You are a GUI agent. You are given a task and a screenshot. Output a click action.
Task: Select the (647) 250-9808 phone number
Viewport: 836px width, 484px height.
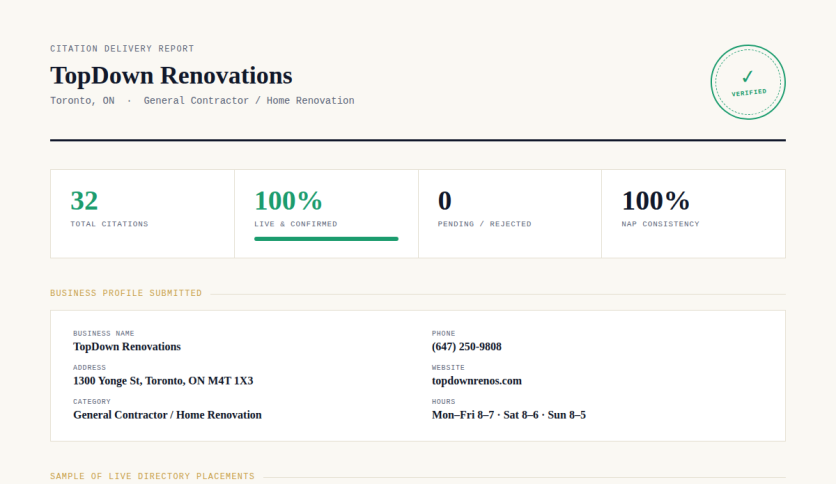click(x=467, y=346)
